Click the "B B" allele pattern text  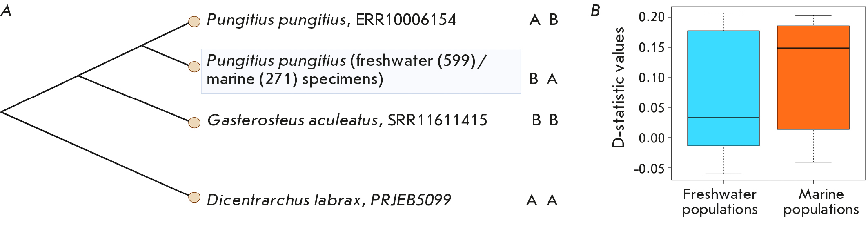pos(545,120)
